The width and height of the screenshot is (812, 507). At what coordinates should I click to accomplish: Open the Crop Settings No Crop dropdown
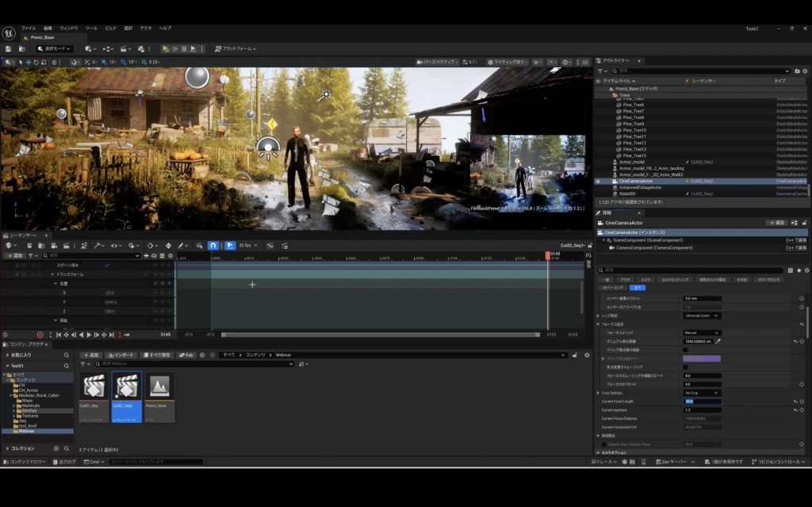point(702,393)
